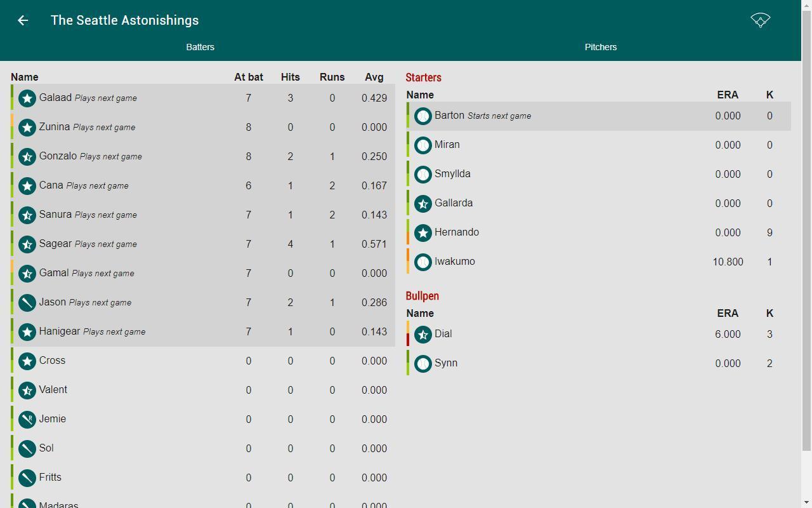Select pitcher Smyllda in Starters
Screen dimensions: 812x508
(x=598, y=175)
